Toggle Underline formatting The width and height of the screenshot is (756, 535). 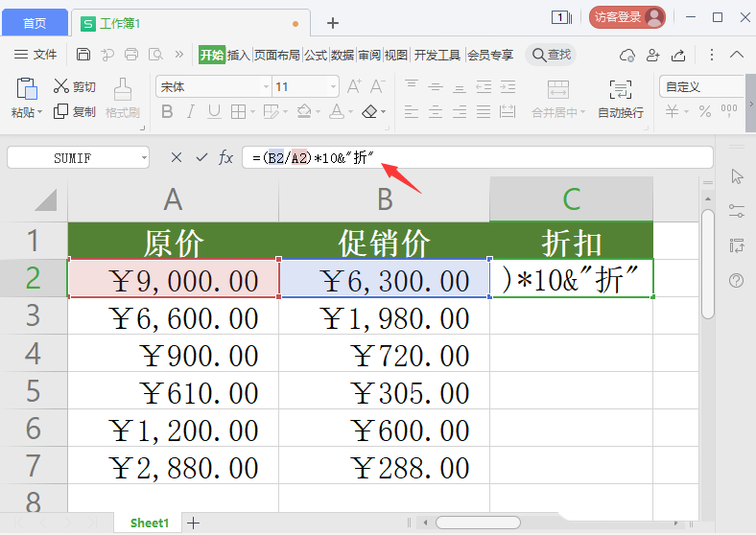(x=214, y=112)
